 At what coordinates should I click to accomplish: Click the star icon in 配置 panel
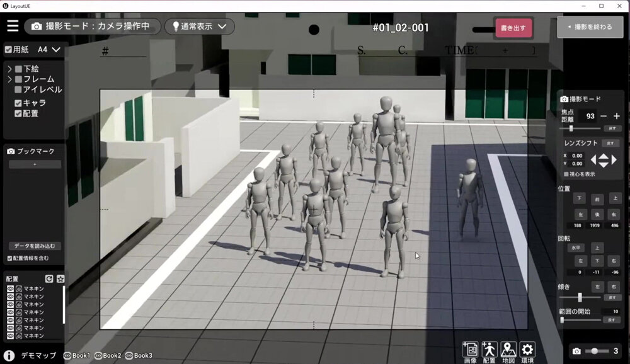coord(60,279)
